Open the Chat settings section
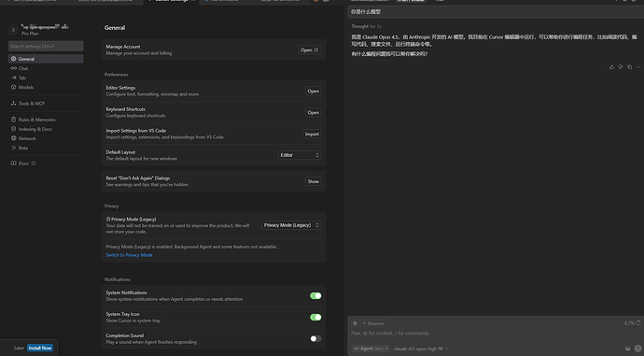This screenshot has height=356, width=644. click(x=46, y=68)
